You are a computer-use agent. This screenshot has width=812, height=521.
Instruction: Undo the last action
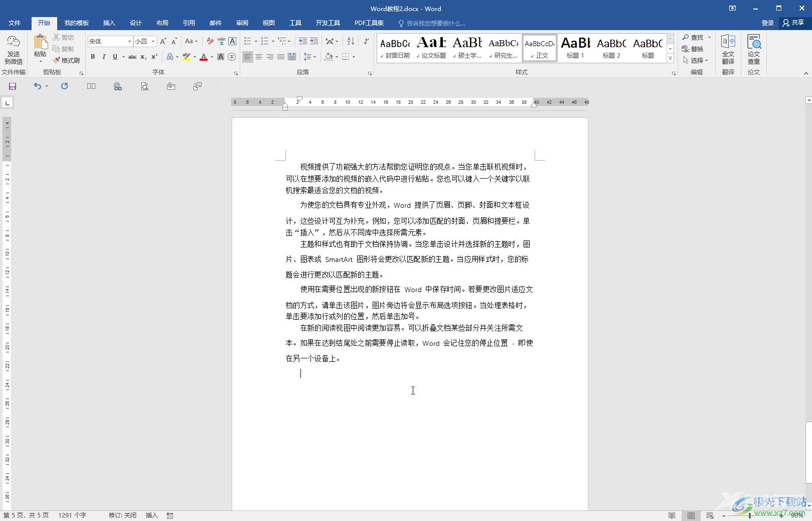(38, 86)
